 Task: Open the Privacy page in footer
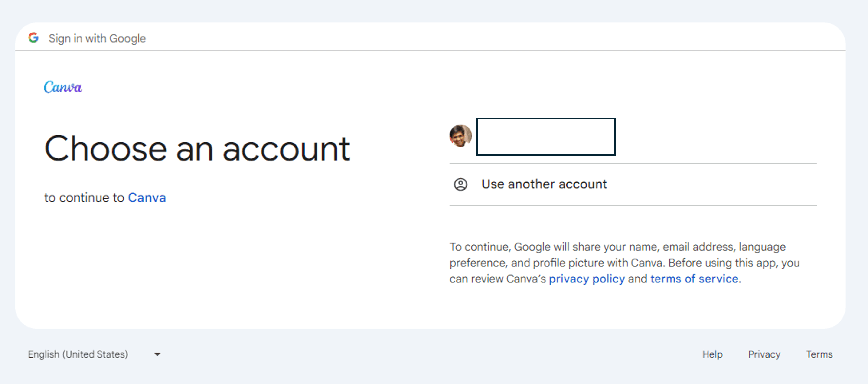764,354
